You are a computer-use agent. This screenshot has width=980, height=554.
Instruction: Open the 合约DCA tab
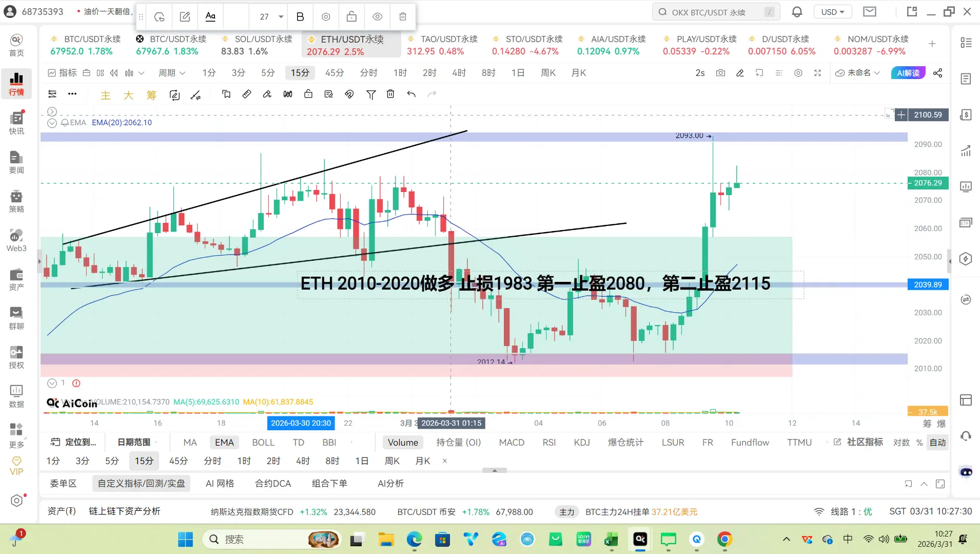[273, 484]
